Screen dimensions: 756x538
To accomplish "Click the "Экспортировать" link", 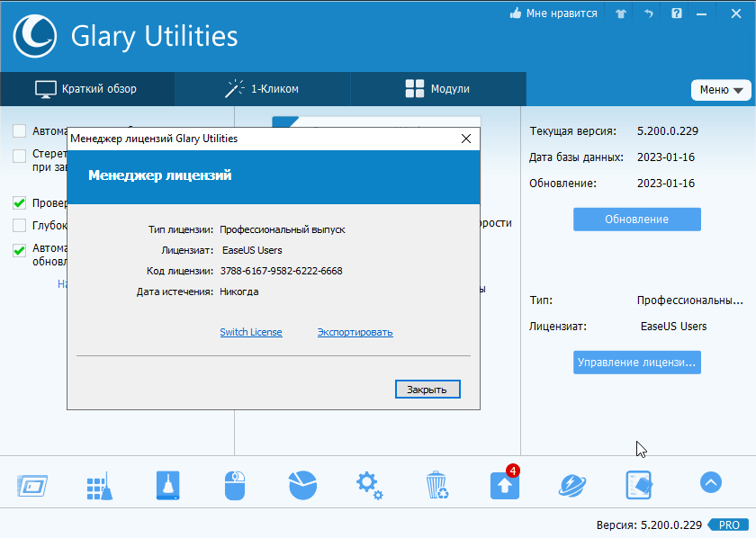I will pyautogui.click(x=355, y=332).
